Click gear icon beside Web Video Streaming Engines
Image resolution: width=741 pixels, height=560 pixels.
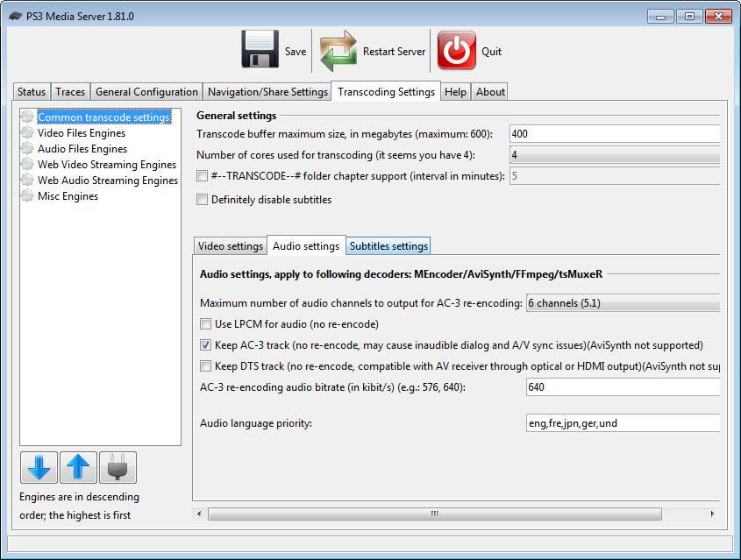pos(27,164)
